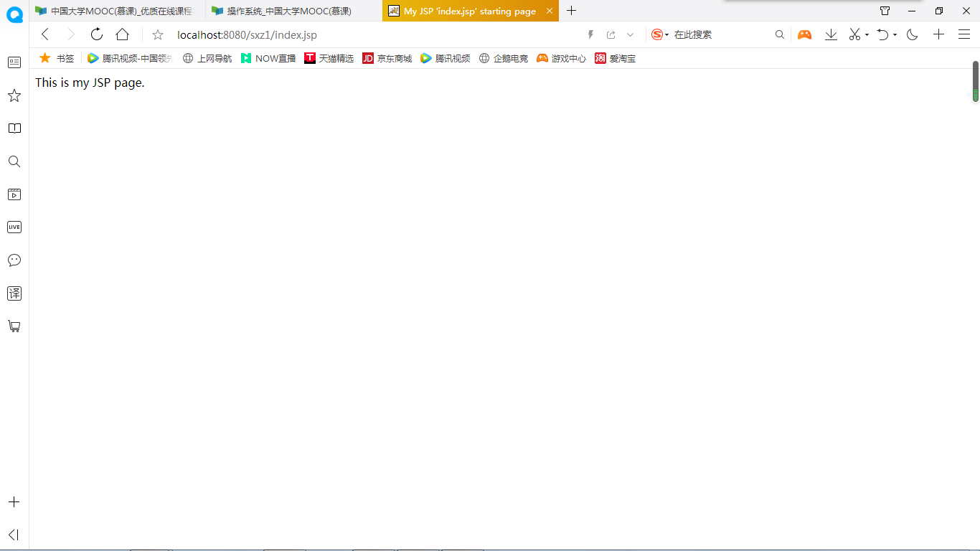980x551 pixels.
Task: Toggle the lightning speed mode icon
Action: (x=591, y=34)
